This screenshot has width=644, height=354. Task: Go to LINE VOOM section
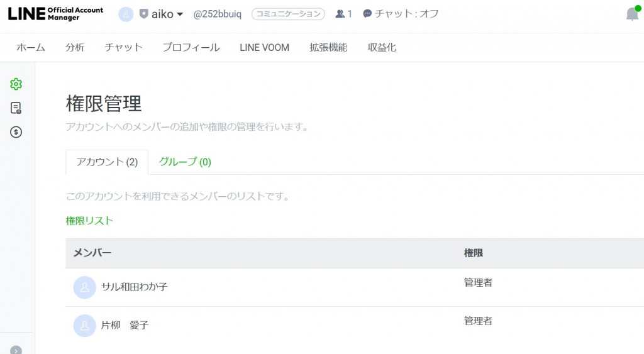click(x=265, y=47)
